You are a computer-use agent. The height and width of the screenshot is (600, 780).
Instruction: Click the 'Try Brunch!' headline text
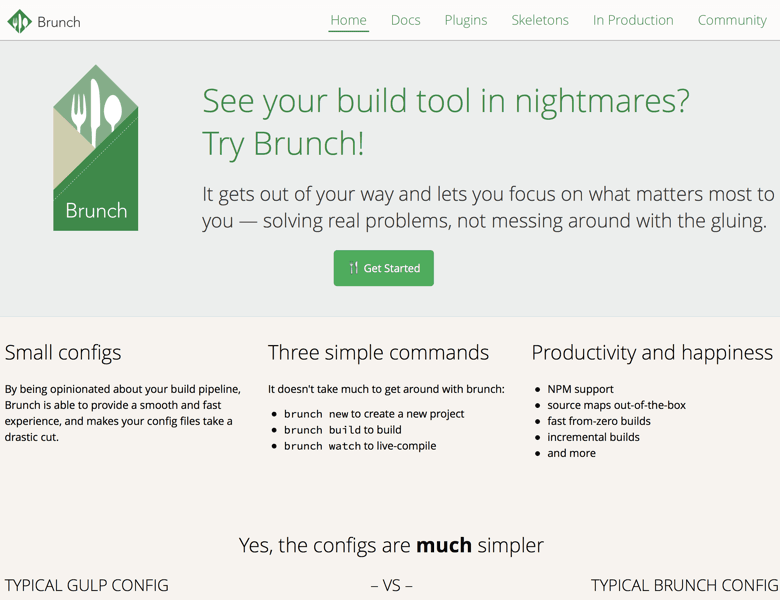tap(283, 144)
